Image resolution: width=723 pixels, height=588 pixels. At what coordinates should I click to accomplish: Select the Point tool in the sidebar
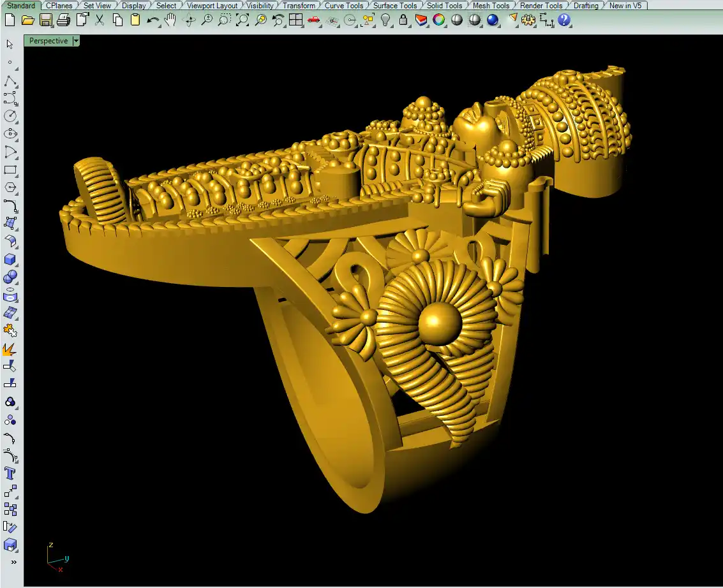tap(10, 62)
